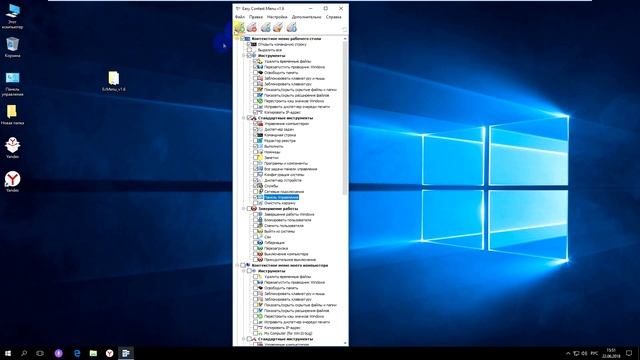
Task: Show hidden system tray icons chevron
Action: point(568,353)
